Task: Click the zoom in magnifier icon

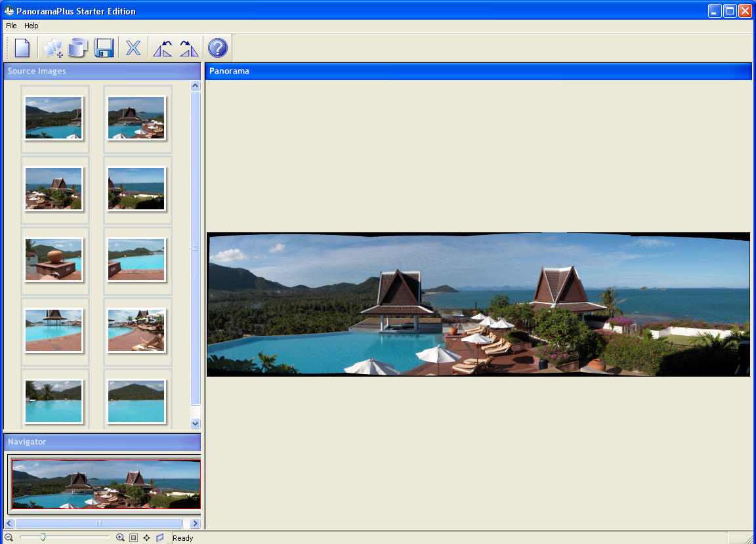Action: pyautogui.click(x=120, y=537)
